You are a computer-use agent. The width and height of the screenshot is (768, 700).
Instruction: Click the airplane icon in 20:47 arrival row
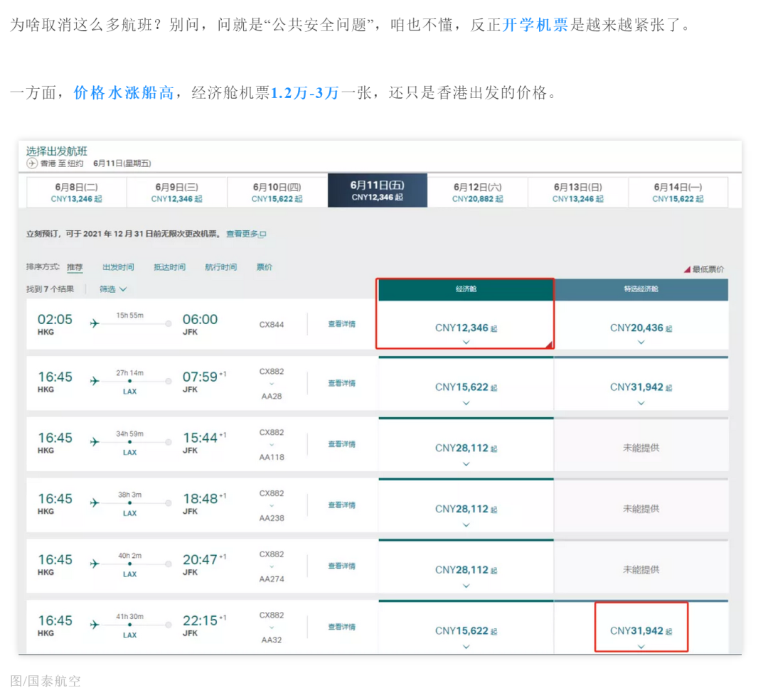pos(95,564)
